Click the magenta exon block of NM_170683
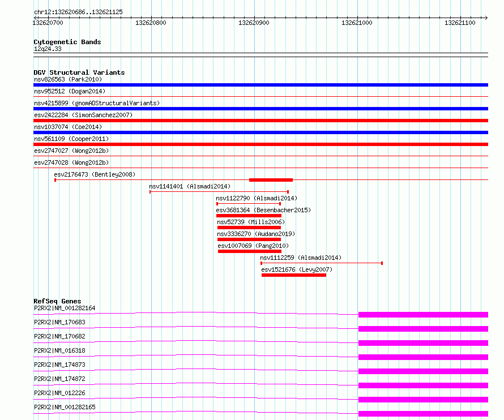 pyautogui.click(x=424, y=329)
